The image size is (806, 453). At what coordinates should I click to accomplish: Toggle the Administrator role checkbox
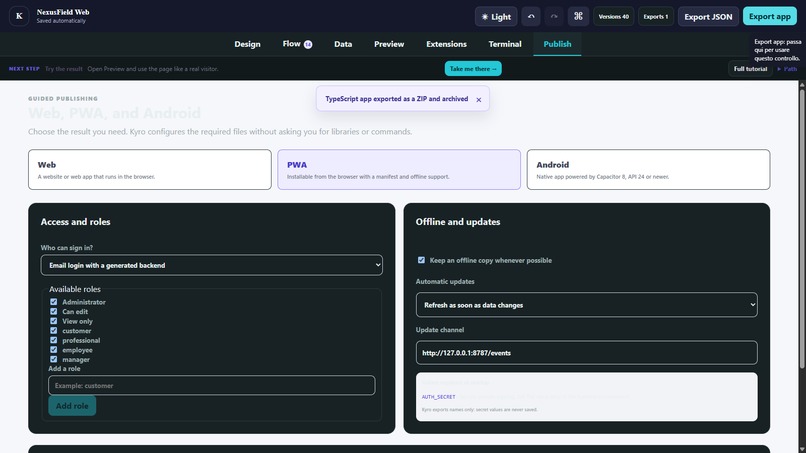pyautogui.click(x=53, y=302)
